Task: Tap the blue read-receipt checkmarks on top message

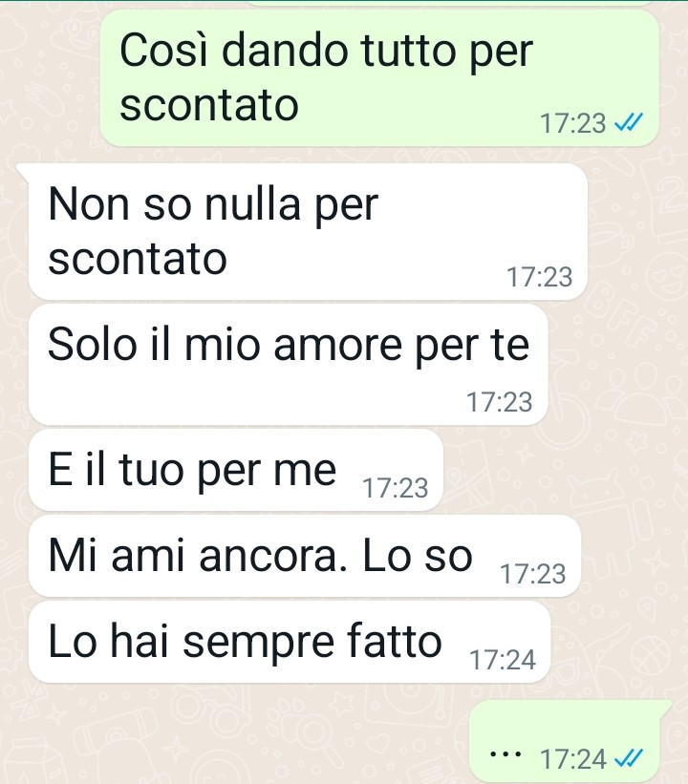Action: [x=628, y=121]
